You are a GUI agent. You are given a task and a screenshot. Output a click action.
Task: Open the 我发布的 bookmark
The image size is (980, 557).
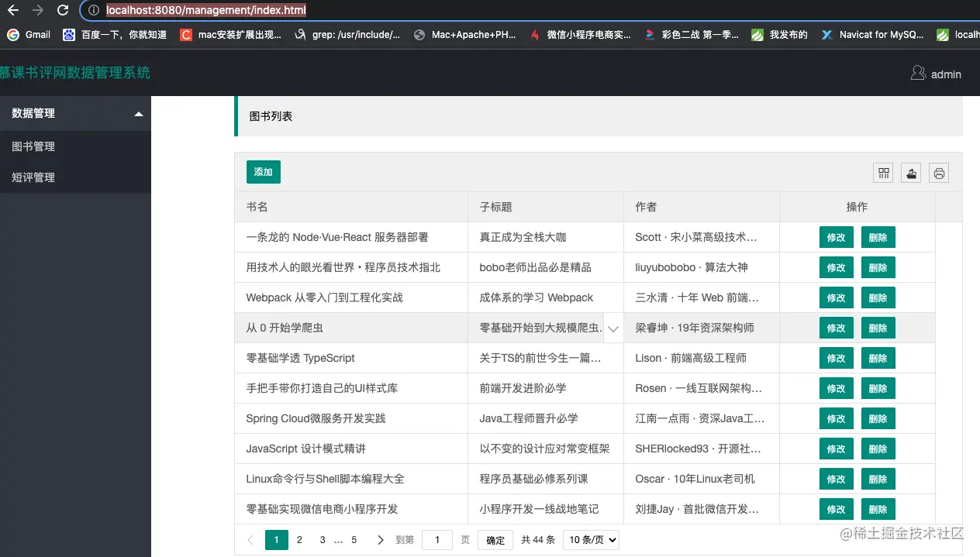point(780,35)
